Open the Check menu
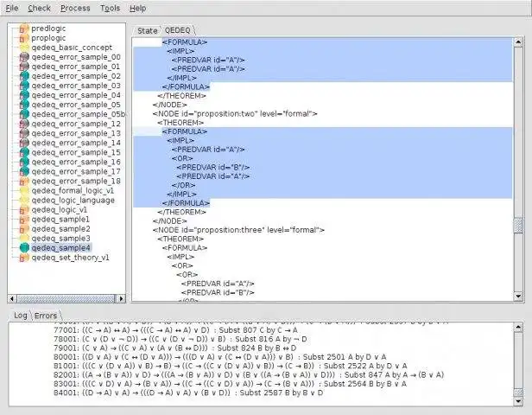Viewport: 532px width, 415px height. coord(39,8)
